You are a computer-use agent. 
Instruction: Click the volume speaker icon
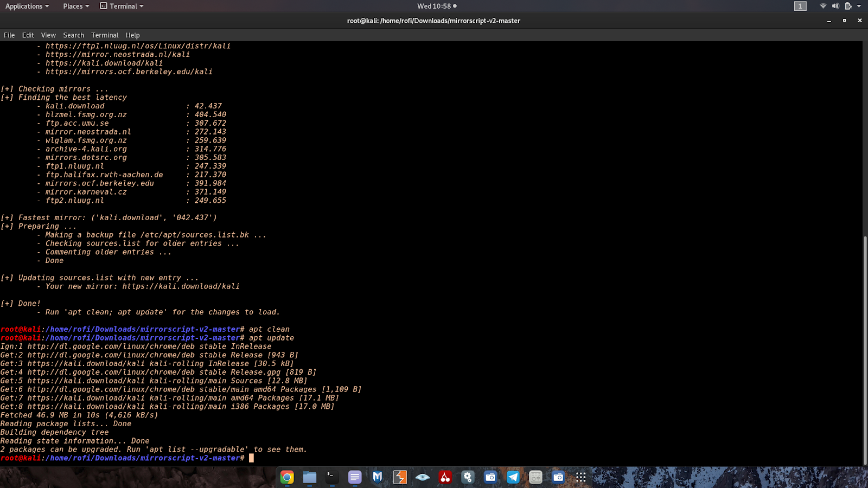pyautogui.click(x=835, y=6)
